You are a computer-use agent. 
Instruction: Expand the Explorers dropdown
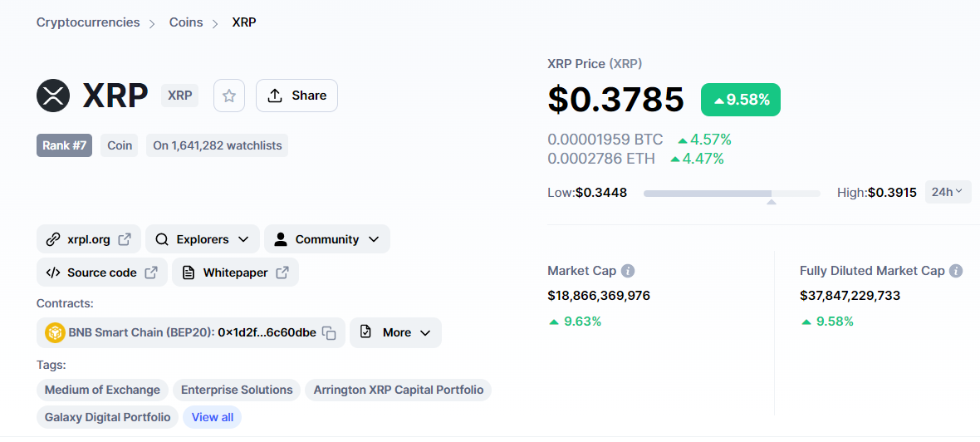click(x=203, y=239)
